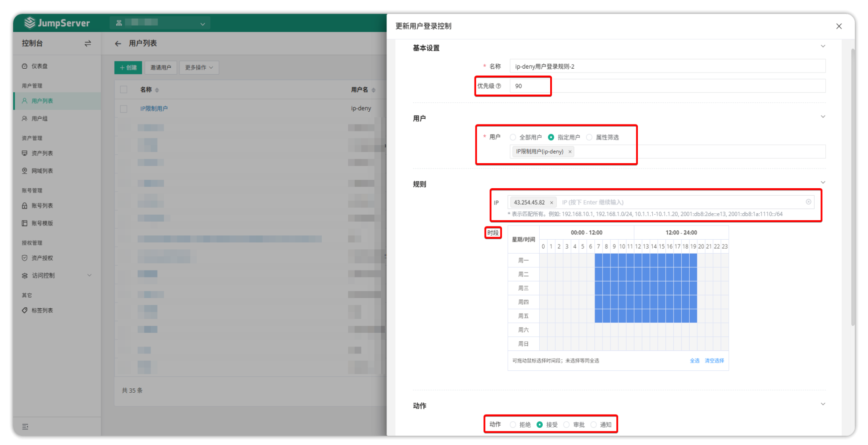Click the priority help question-mark icon

[498, 86]
